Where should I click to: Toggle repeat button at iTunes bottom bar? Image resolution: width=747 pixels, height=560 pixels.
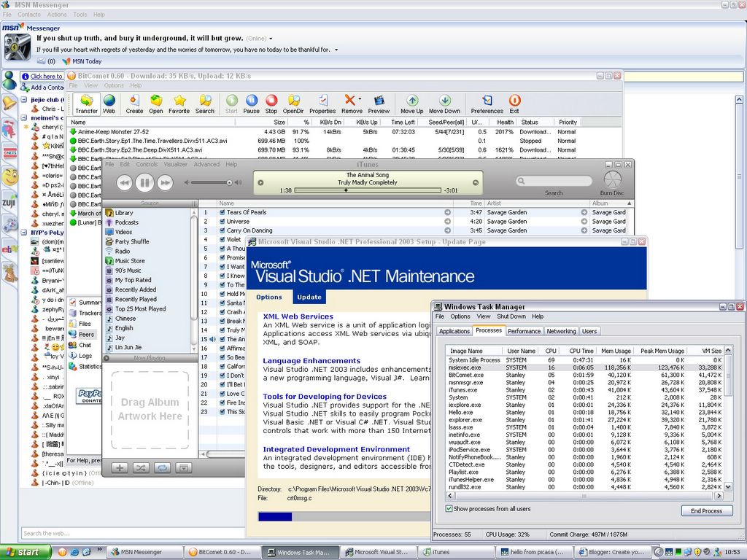tap(162, 467)
